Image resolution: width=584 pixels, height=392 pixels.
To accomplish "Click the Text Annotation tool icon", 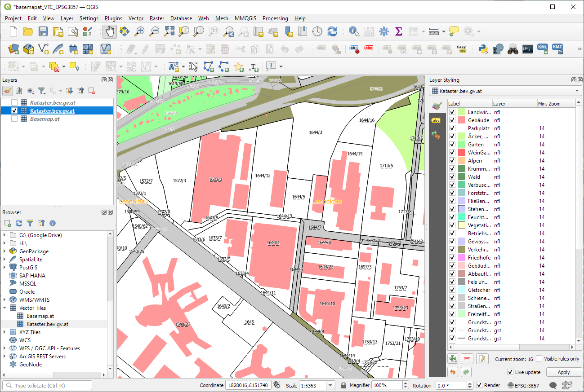I will [271, 66].
